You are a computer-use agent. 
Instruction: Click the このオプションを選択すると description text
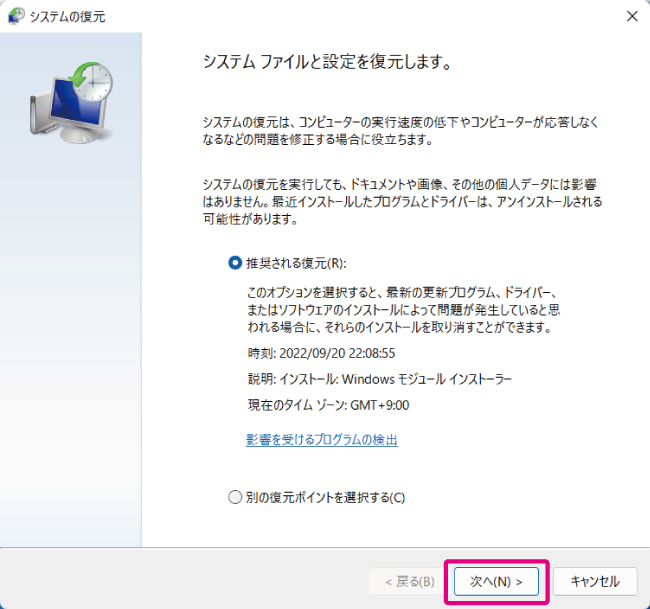(x=410, y=308)
